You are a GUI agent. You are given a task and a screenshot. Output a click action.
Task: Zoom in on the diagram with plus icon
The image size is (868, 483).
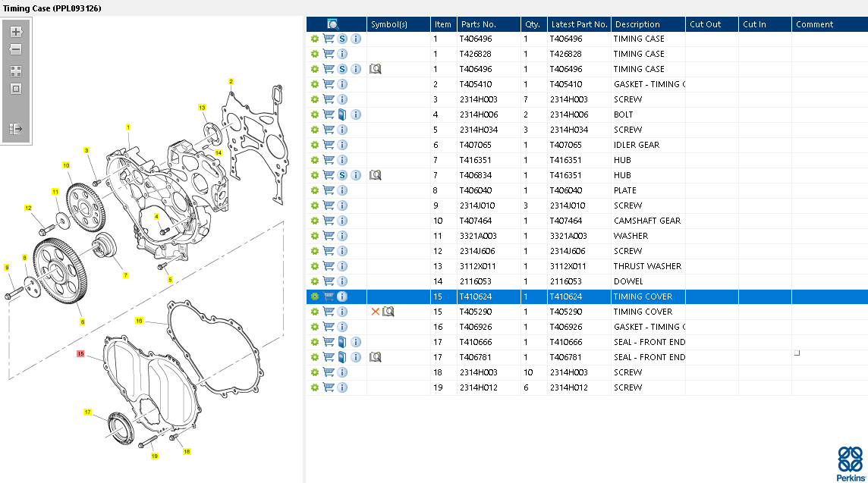16,32
